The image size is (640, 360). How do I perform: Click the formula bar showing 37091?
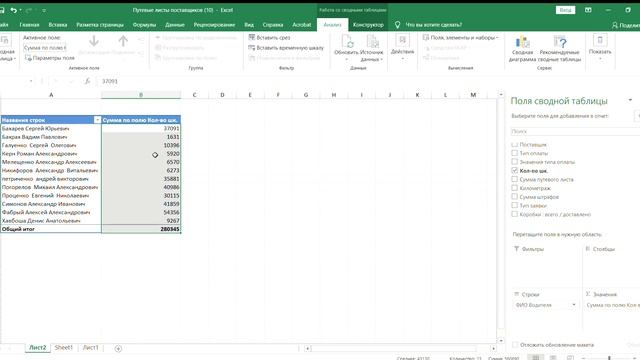point(298,81)
